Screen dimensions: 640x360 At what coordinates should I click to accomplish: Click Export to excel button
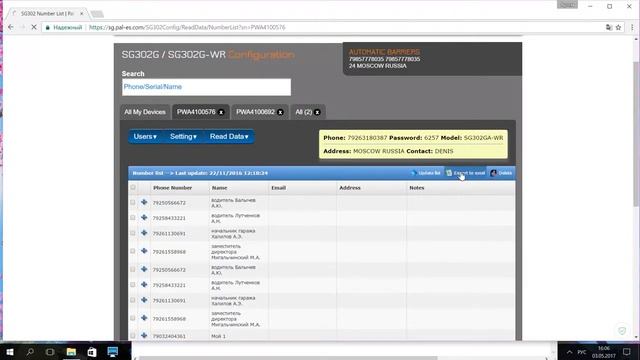pos(466,173)
